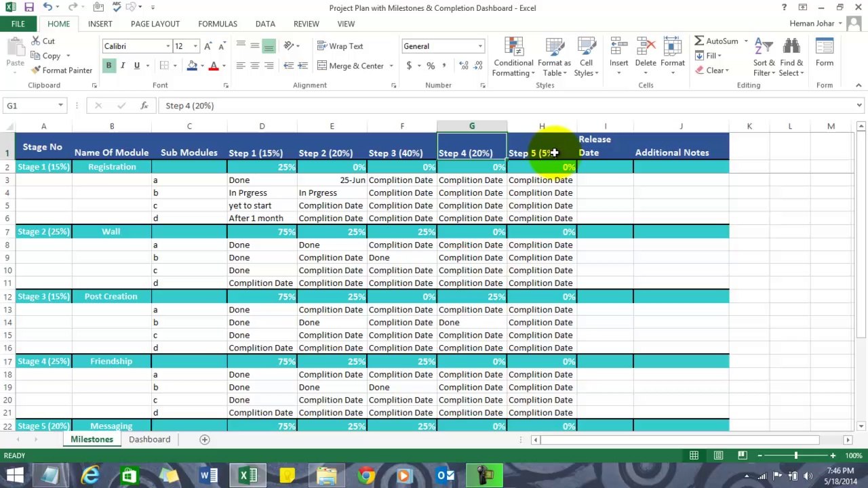The height and width of the screenshot is (488, 868).
Task: Toggle Middle Align
Action: point(255,46)
